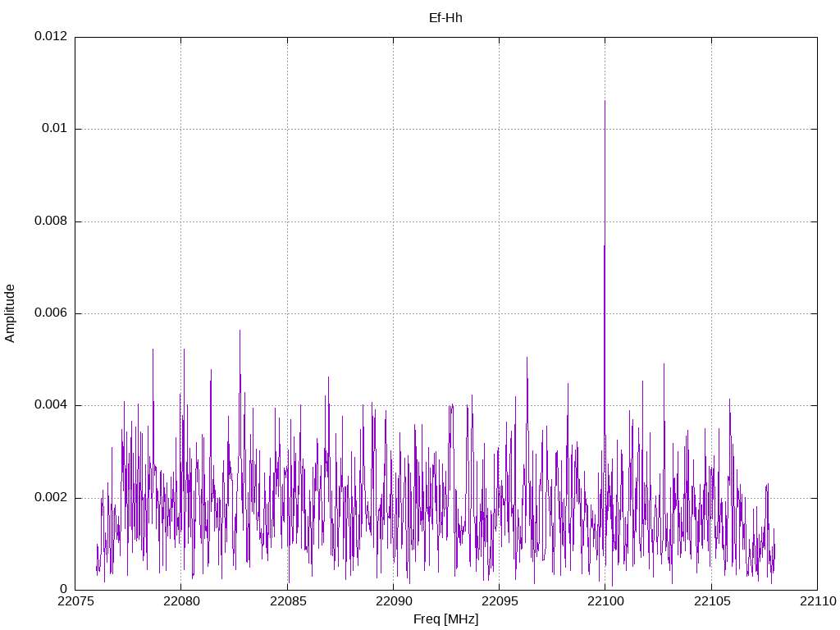Screen dimensions: 840x630
Task: Click the plot title Ef-Hh
Action: tap(445, 18)
